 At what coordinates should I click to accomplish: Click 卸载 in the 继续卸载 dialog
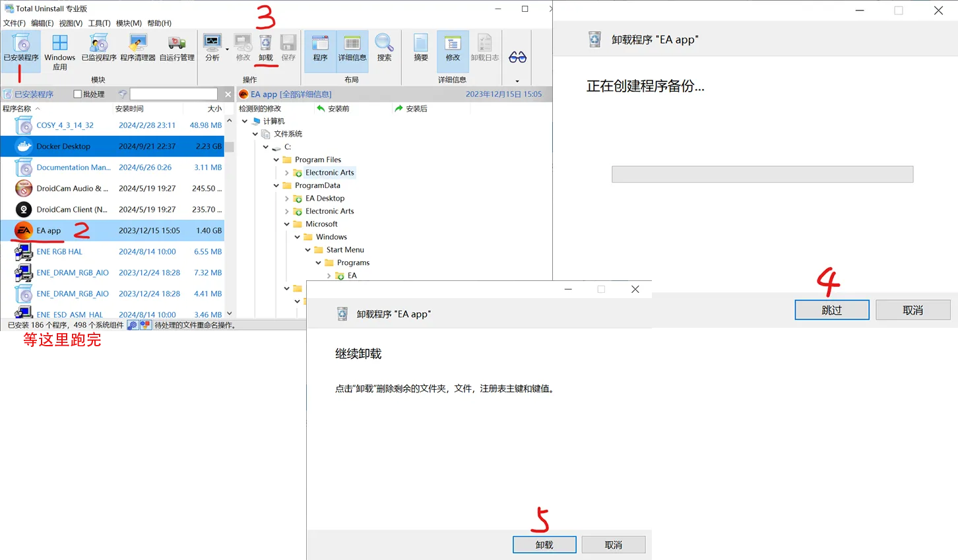tap(544, 545)
